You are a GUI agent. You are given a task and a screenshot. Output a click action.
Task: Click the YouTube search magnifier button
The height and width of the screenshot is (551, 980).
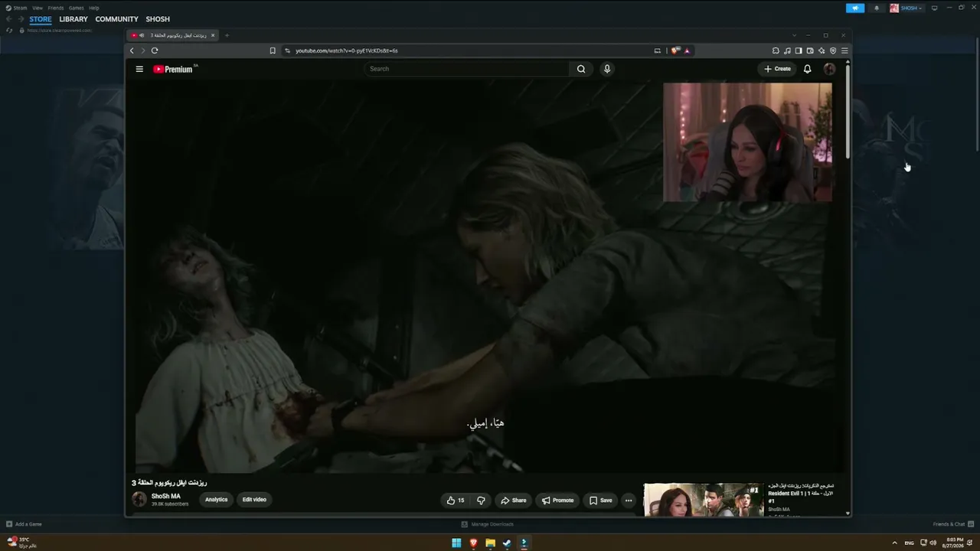581,69
